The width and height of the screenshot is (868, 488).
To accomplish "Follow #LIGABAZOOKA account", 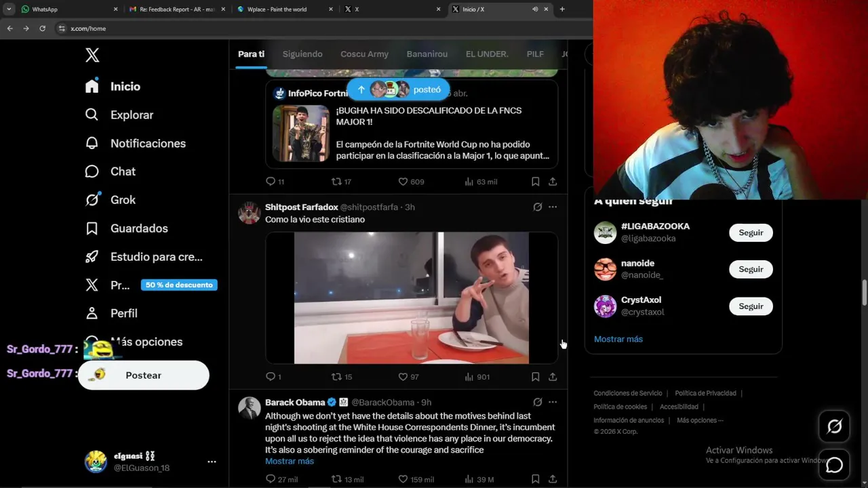I will click(x=751, y=232).
